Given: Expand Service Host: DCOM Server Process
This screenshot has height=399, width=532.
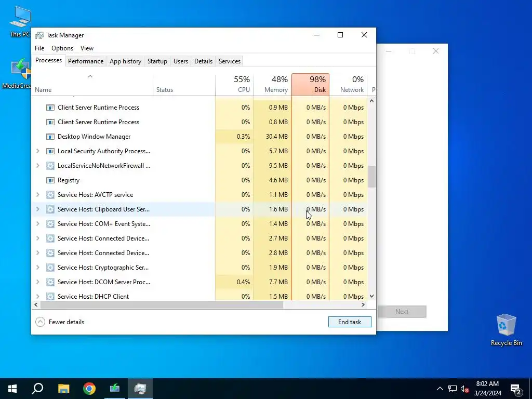Looking at the screenshot, I should (x=37, y=282).
